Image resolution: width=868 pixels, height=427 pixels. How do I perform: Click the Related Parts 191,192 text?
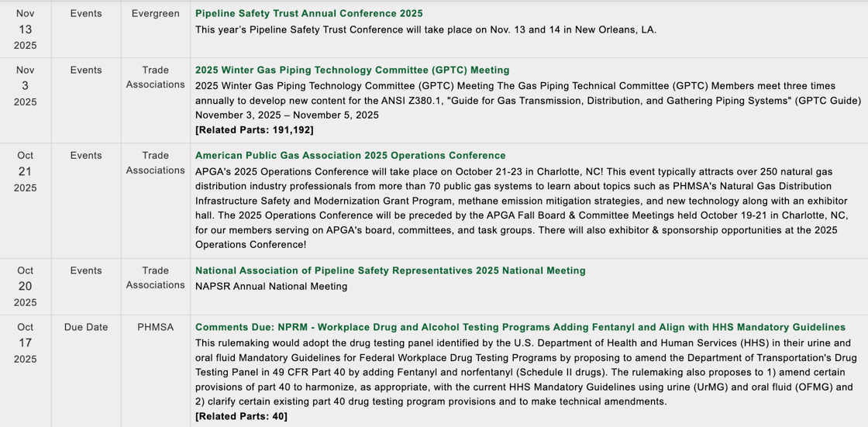tap(254, 129)
